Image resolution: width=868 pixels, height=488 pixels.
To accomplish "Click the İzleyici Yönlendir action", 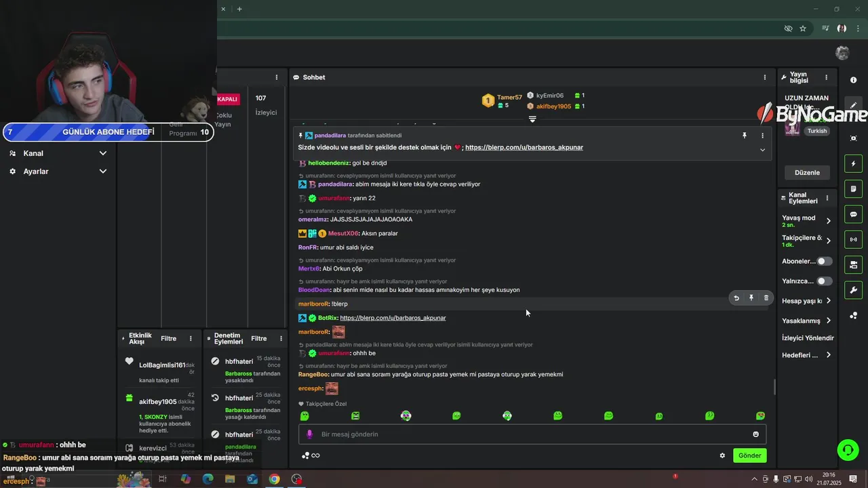I will click(x=808, y=338).
